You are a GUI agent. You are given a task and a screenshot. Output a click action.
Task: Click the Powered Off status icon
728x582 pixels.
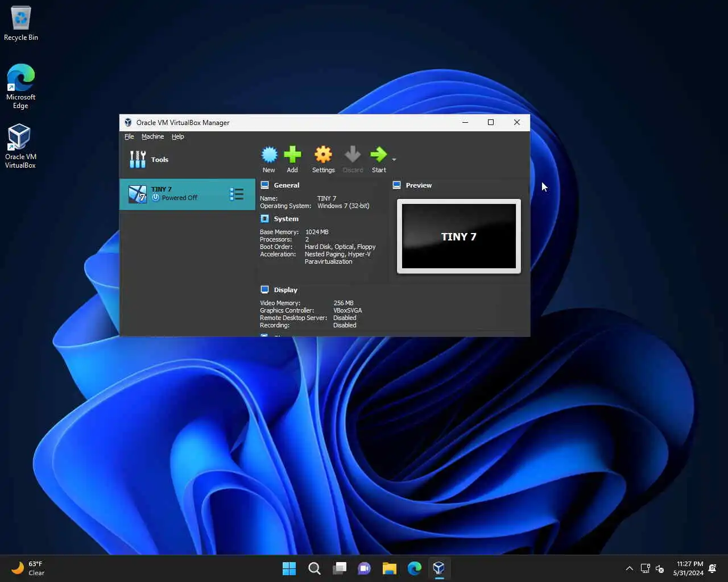point(155,197)
